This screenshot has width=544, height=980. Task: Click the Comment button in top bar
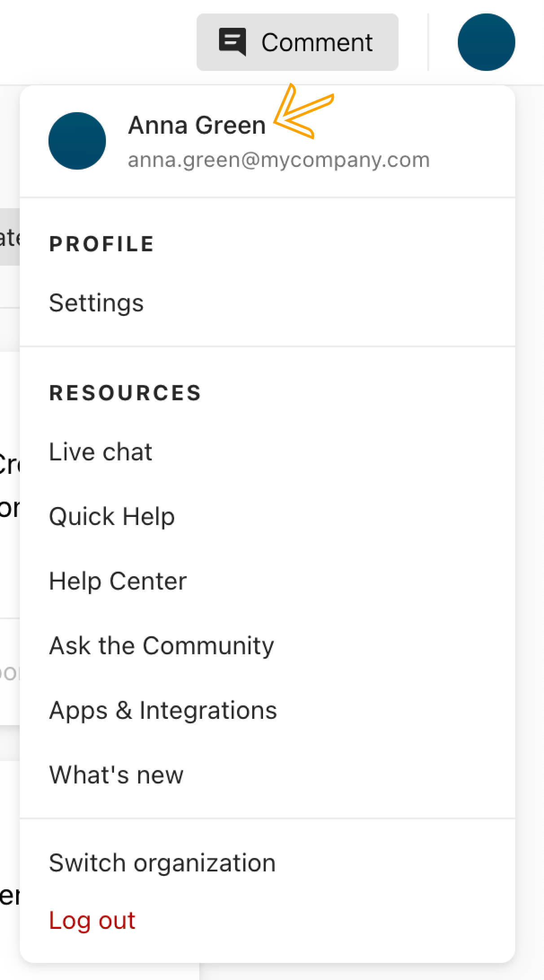[x=297, y=42]
